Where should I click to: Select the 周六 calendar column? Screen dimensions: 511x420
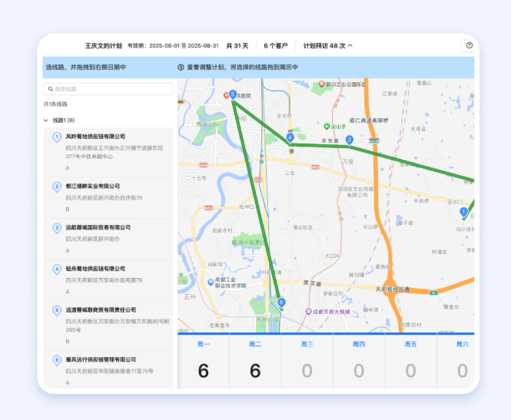pos(456,362)
